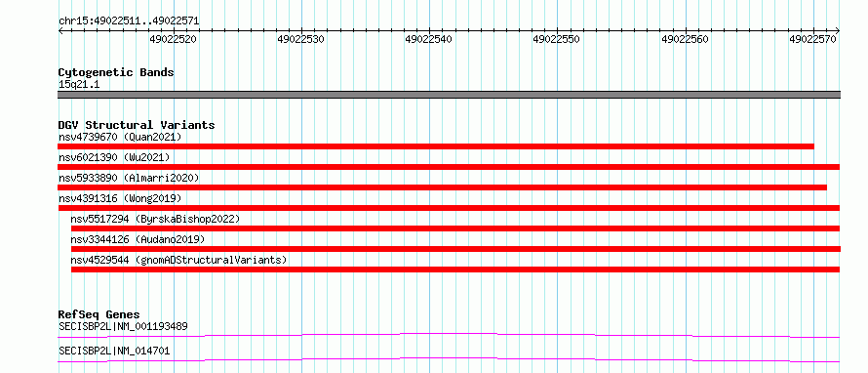Click ruler position 49022570
This screenshot has height=373, width=868.
pyautogui.click(x=812, y=39)
